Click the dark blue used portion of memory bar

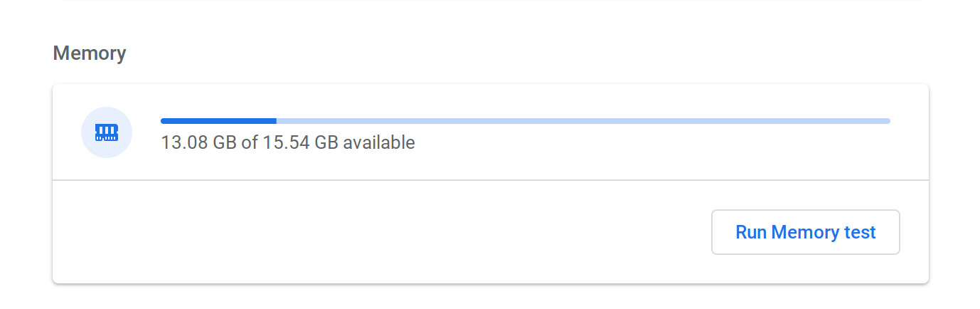coord(218,121)
